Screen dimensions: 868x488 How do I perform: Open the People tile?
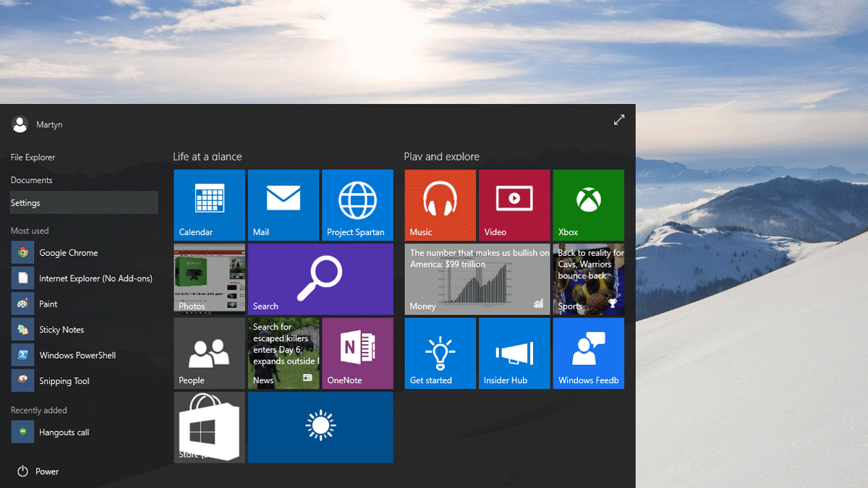click(x=210, y=354)
